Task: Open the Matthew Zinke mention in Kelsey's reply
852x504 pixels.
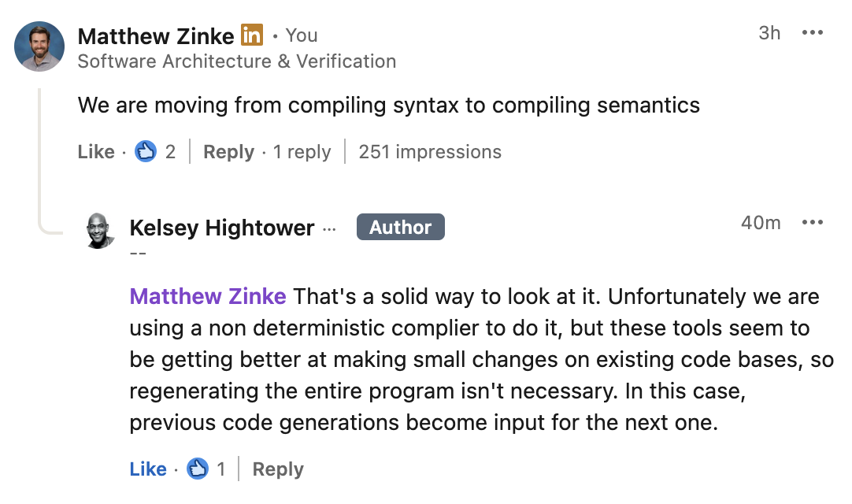Action: click(x=208, y=297)
